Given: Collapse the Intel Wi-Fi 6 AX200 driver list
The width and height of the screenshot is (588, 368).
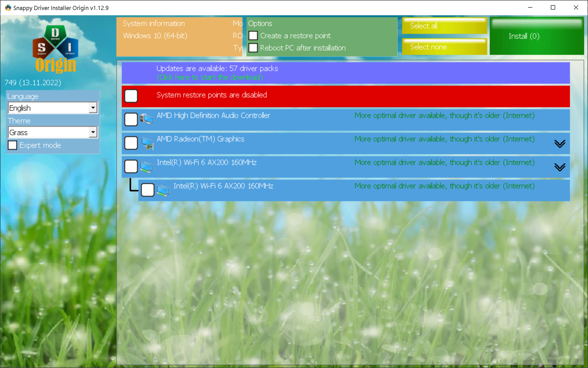Looking at the screenshot, I should coord(560,167).
